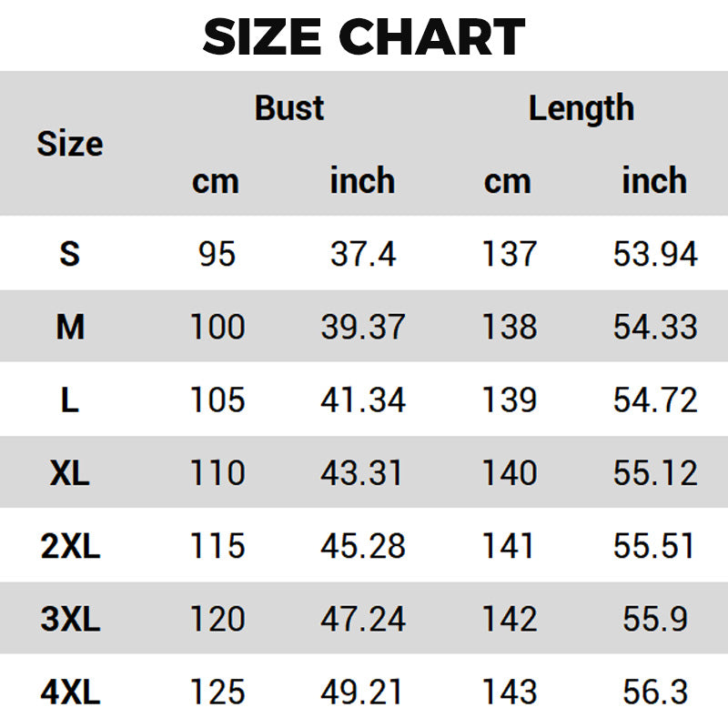Select the 41.34 inch bust value

click(x=362, y=400)
